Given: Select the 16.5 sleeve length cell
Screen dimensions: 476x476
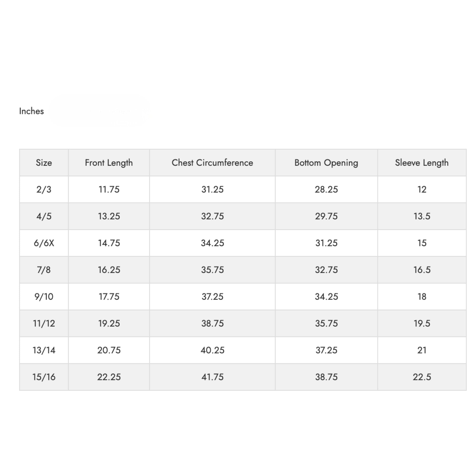Looking at the screenshot, I should pyautogui.click(x=422, y=270).
